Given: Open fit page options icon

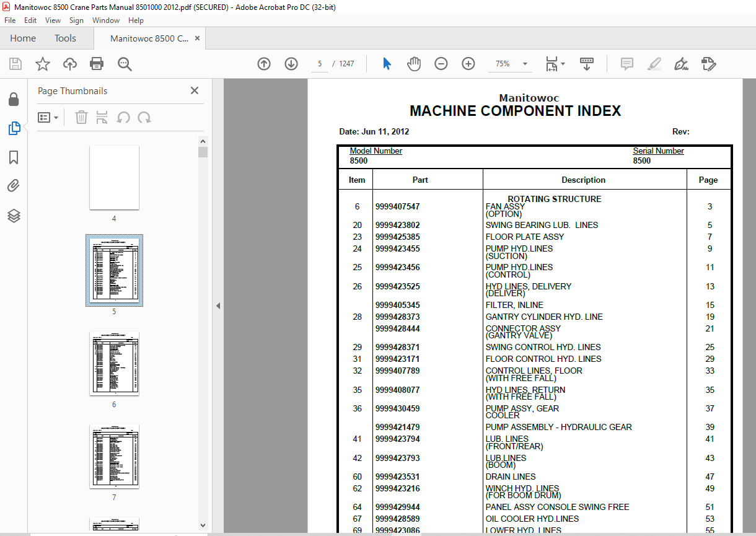Looking at the screenshot, I should [555, 64].
